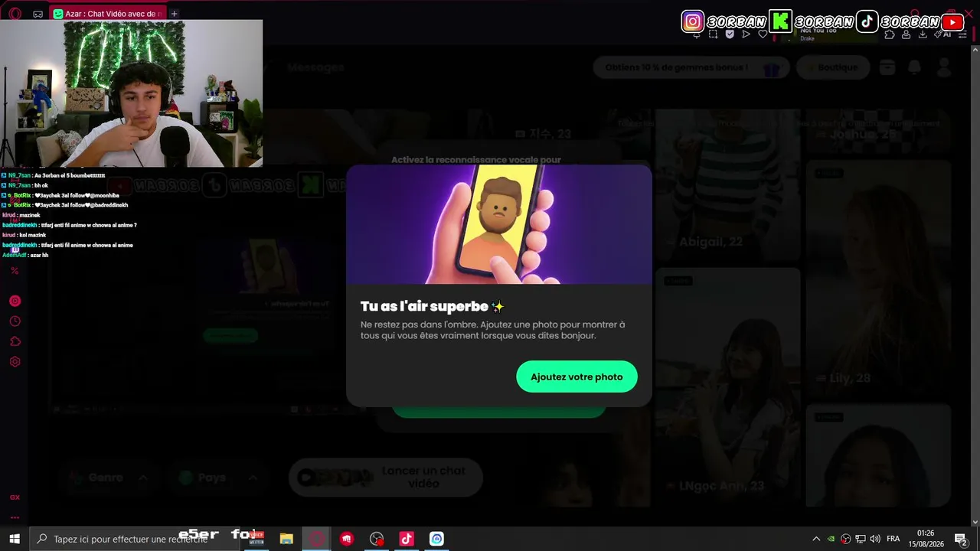This screenshot has width=980, height=551.
Task: Open the extensions cube in the sidebar
Action: [15, 341]
